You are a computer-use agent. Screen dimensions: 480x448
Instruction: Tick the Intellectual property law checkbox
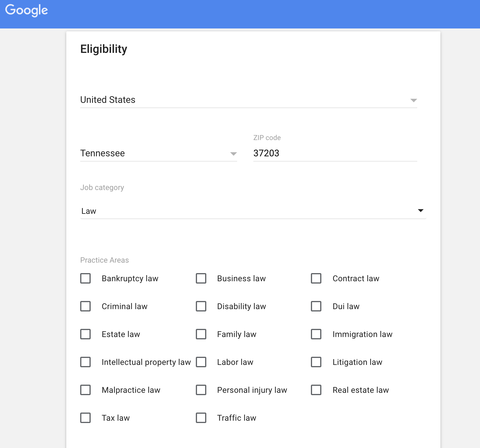point(85,362)
